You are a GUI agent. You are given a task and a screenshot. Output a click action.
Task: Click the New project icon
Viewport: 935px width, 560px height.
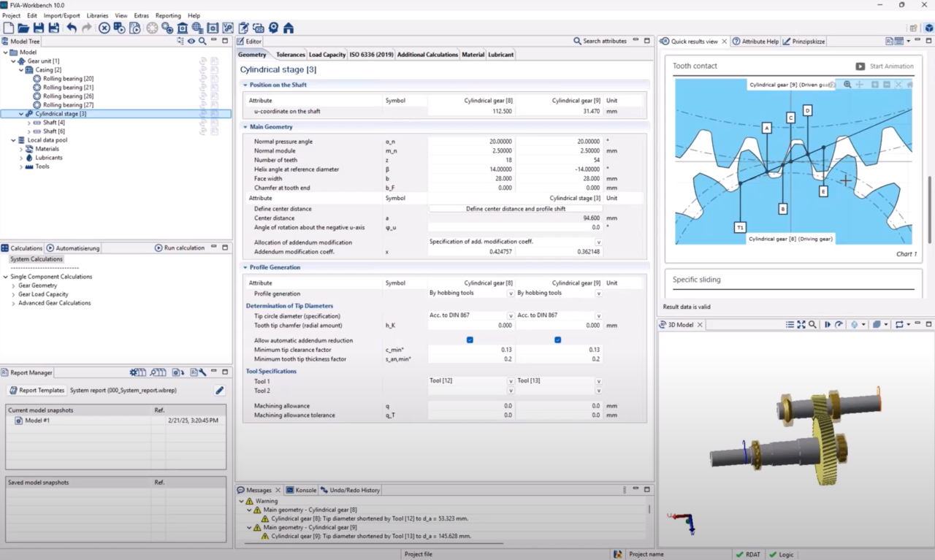[x=9, y=28]
